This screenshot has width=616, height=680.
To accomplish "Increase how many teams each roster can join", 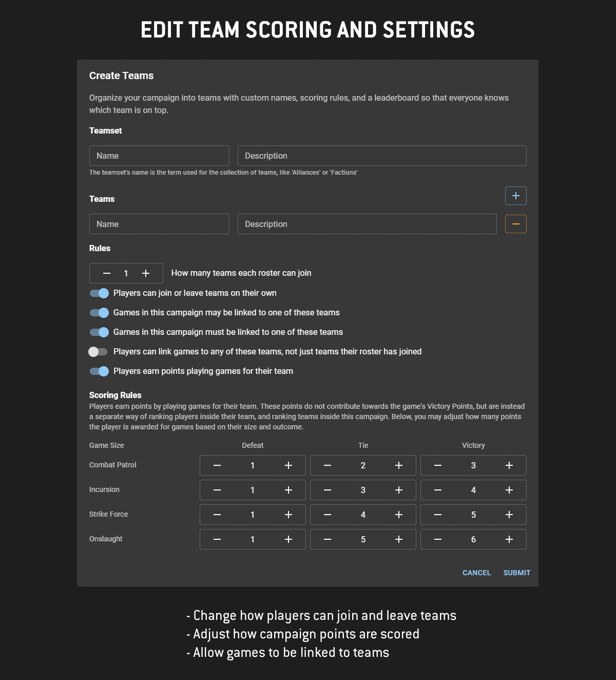I will coord(146,273).
